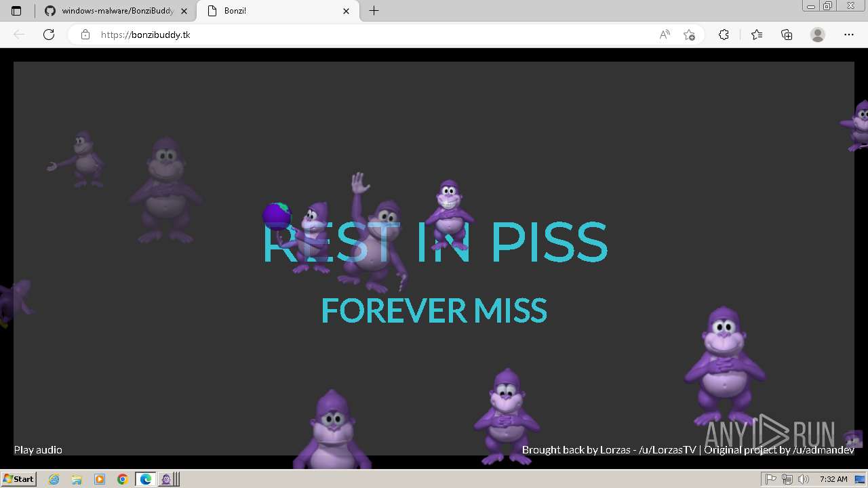Open the tab actions menu icon

click(x=16, y=11)
